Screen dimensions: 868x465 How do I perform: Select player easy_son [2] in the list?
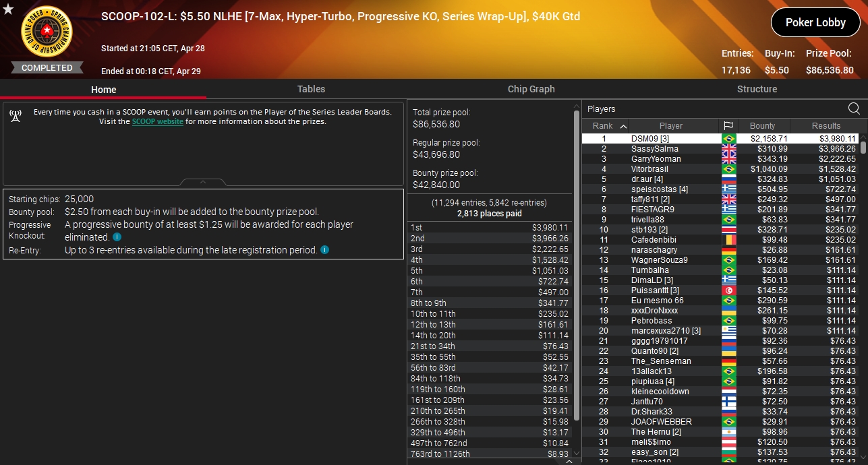655,452
